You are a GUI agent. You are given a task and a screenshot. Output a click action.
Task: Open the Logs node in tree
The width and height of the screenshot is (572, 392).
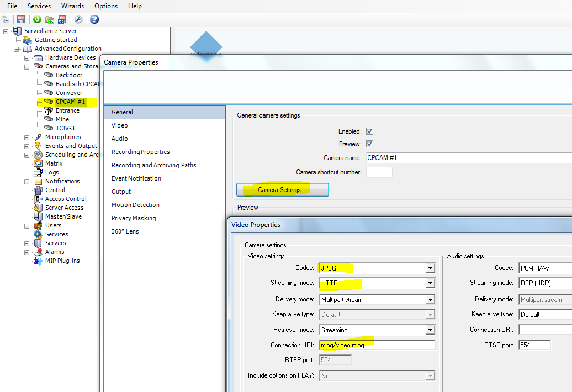point(52,172)
